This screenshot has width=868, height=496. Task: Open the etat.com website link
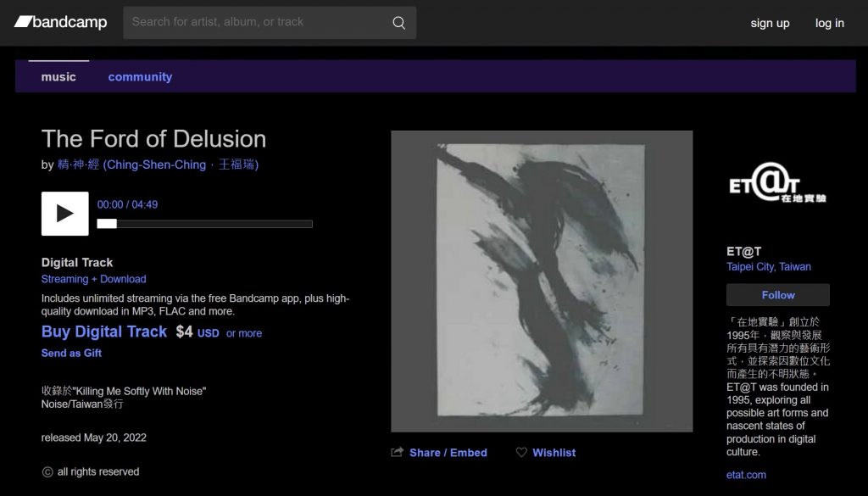746,475
